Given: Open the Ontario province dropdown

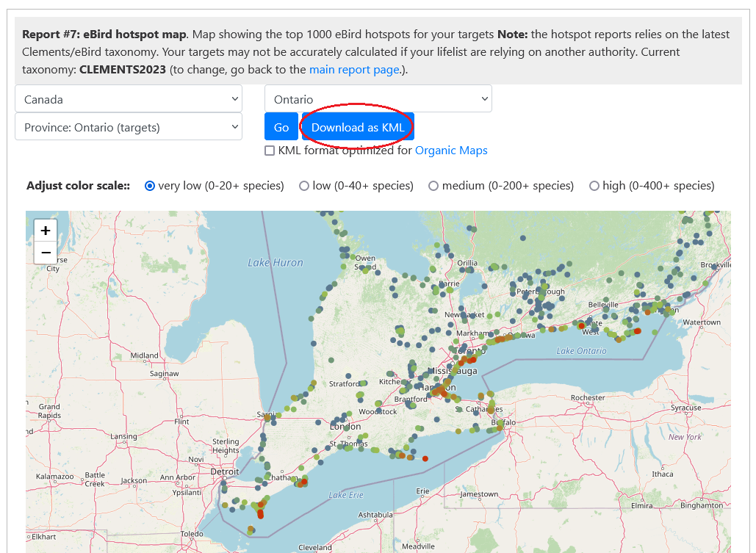Looking at the screenshot, I should tap(378, 99).
